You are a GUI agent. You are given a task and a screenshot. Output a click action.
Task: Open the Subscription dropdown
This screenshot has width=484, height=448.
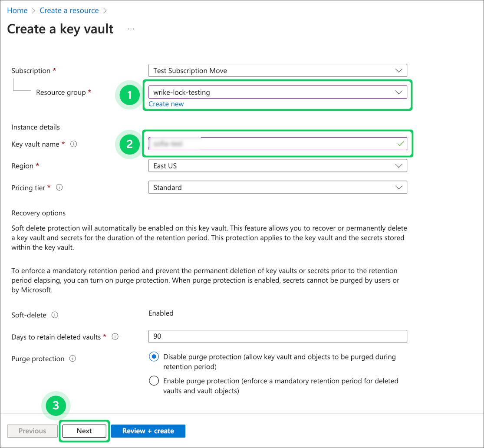pos(277,71)
